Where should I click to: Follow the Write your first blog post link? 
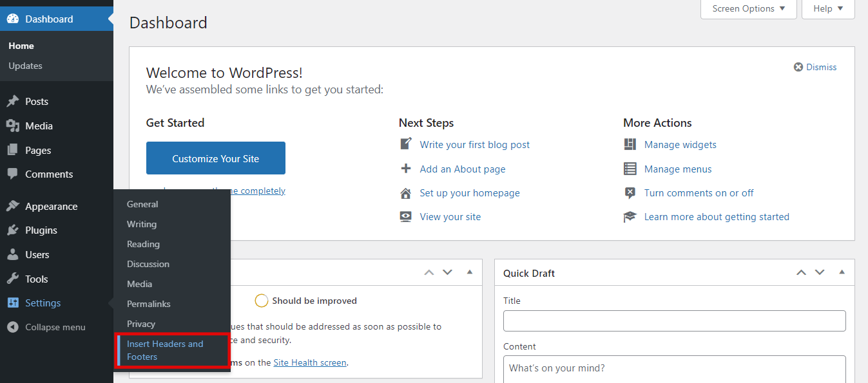(x=474, y=145)
